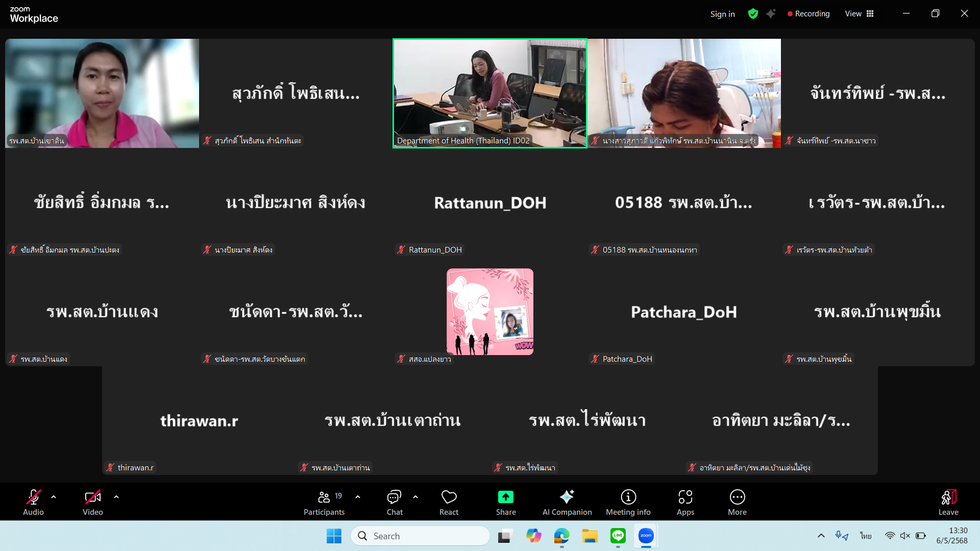Open Windows Start menu
Viewport: 980px width, 551px height.
[334, 536]
